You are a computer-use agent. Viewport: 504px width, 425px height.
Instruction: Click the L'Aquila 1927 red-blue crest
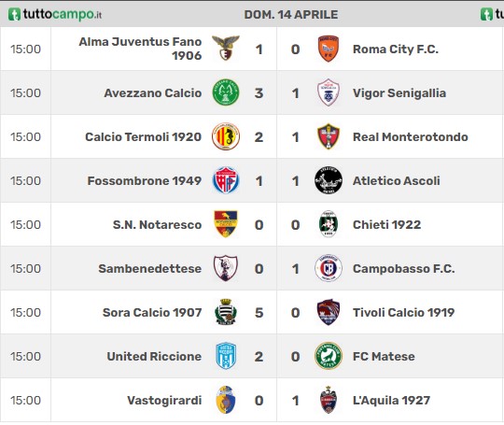(x=329, y=400)
